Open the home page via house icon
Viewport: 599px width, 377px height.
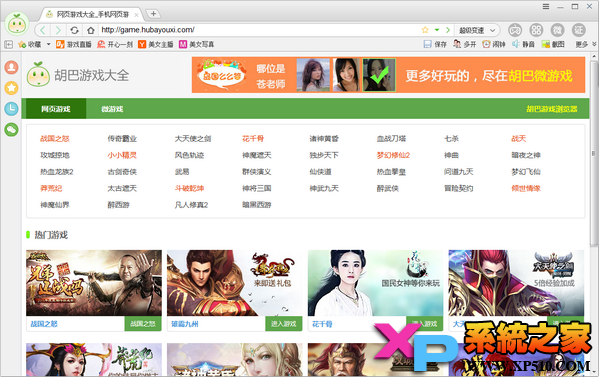[x=91, y=30]
